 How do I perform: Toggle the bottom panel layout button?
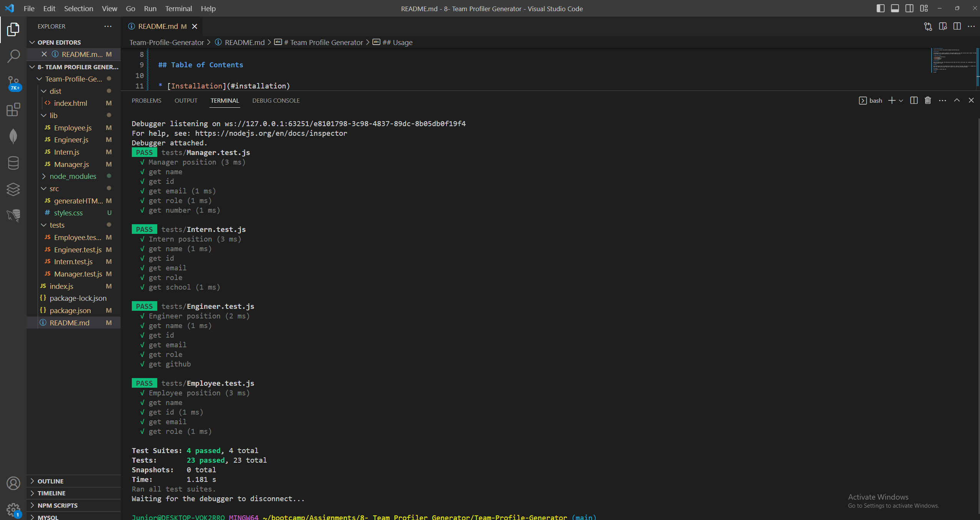895,8
